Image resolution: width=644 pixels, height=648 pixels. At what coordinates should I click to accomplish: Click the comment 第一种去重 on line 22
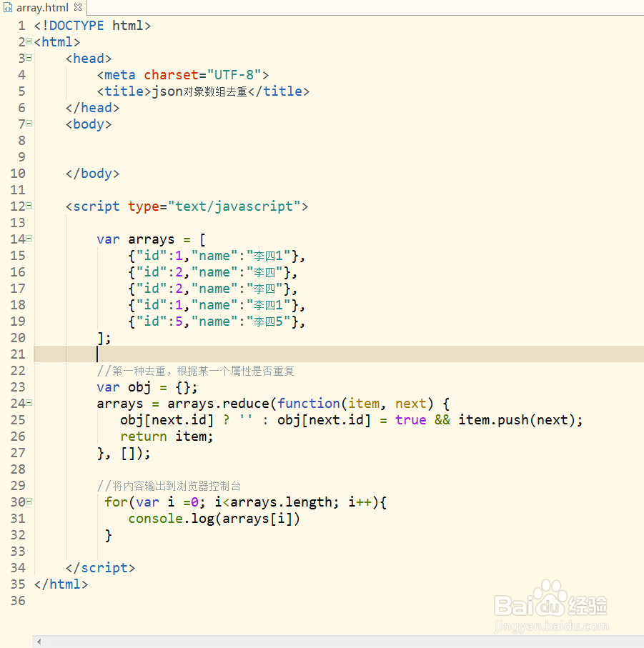(196, 371)
